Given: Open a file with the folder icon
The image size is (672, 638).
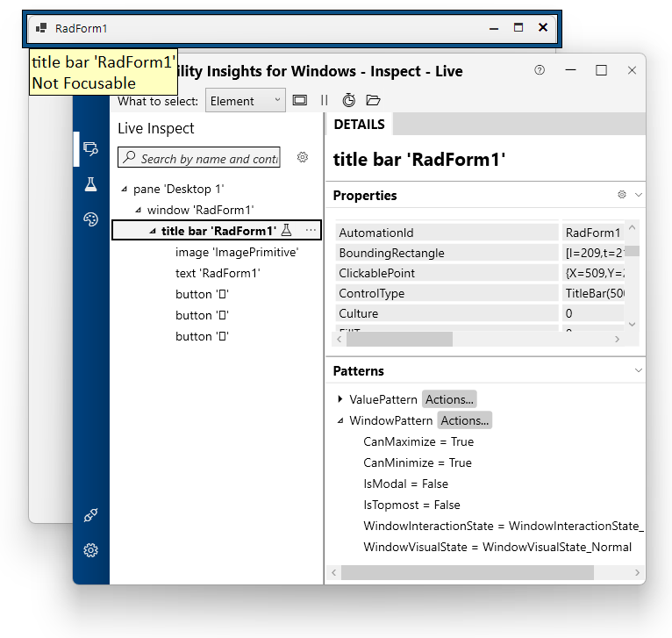Looking at the screenshot, I should point(374,100).
